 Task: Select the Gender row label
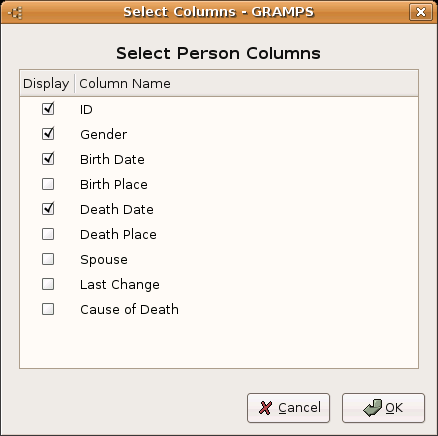pos(103,134)
